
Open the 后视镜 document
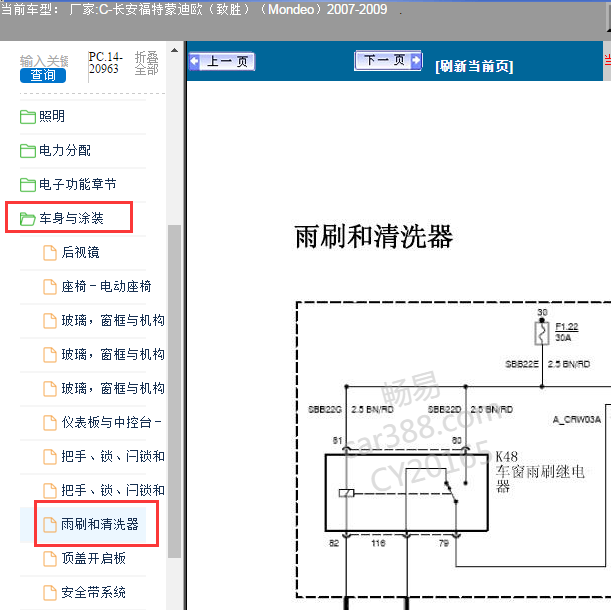80,253
